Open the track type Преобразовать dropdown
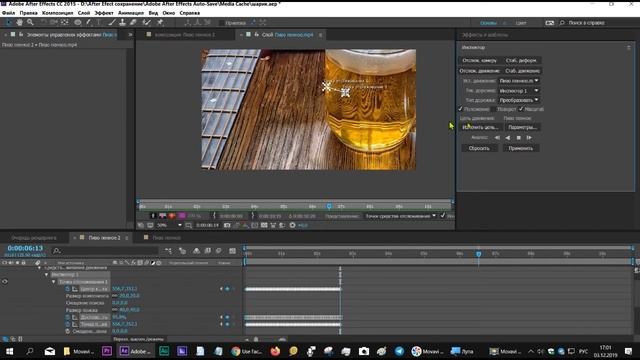Viewport: 640px width, 360px height. pyautogui.click(x=519, y=100)
